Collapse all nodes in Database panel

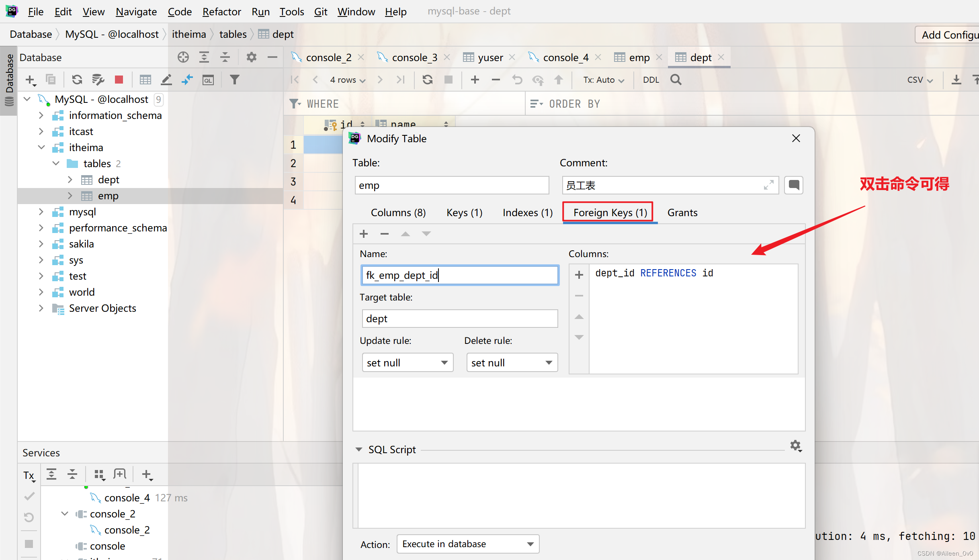click(225, 57)
